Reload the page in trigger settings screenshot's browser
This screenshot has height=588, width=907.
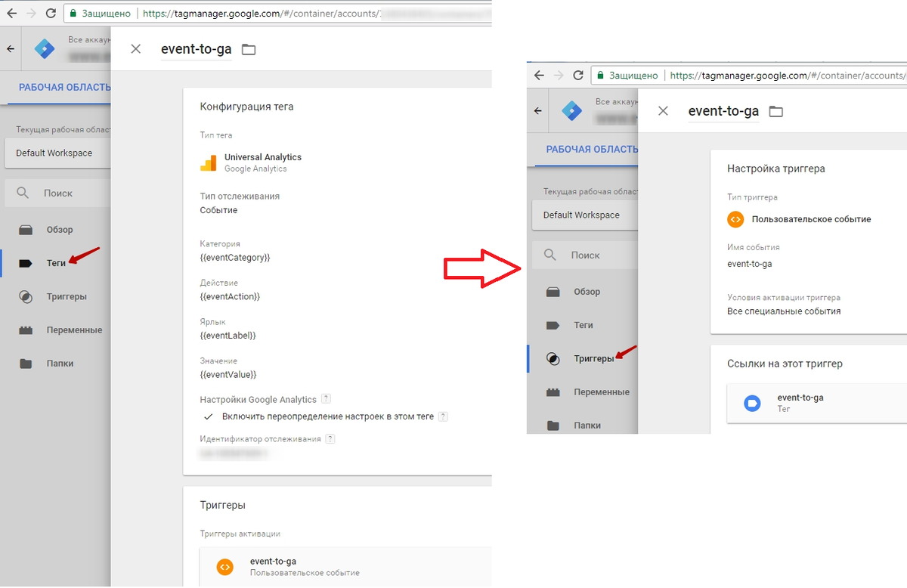[578, 76]
